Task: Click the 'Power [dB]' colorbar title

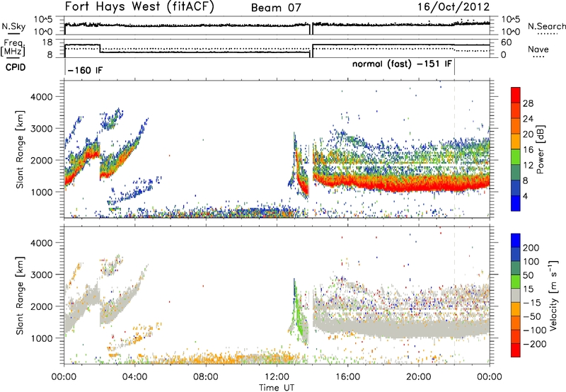Action: pos(540,149)
